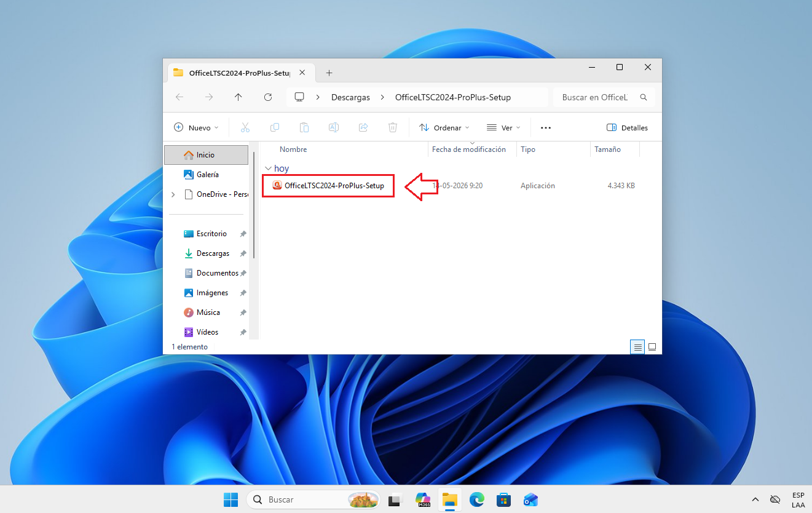This screenshot has height=513, width=812.
Task: Refresh the current folder view
Action: [x=268, y=97]
